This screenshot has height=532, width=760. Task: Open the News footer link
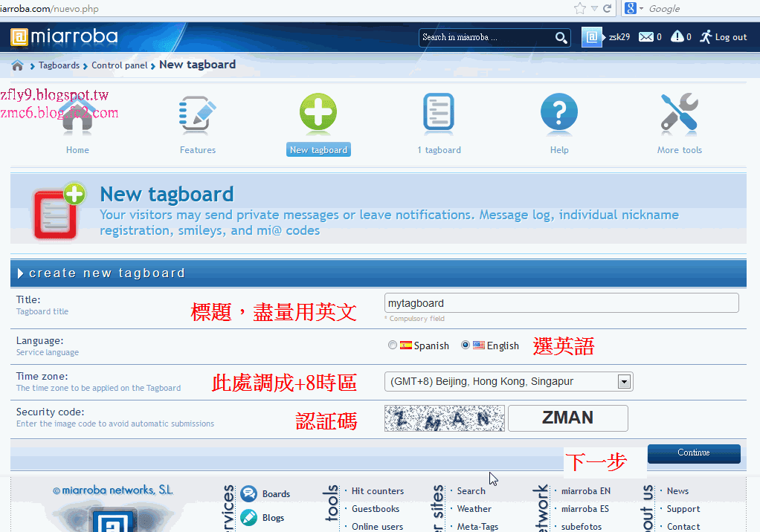click(x=677, y=491)
